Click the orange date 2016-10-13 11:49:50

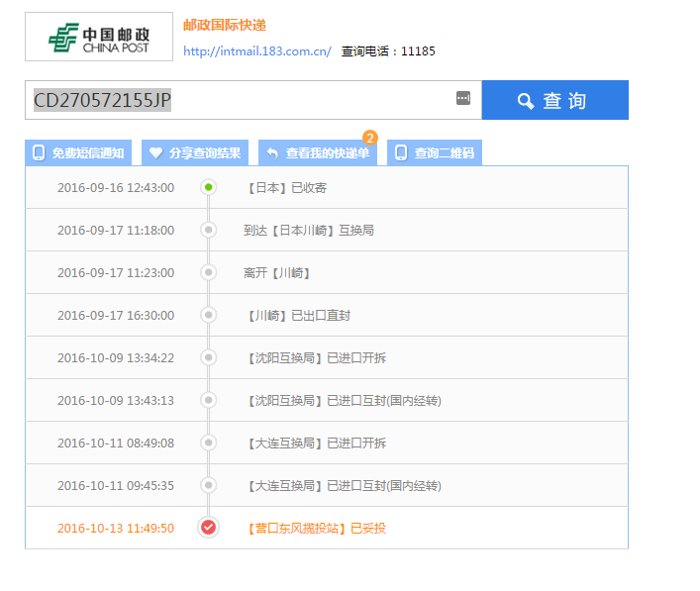click(116, 528)
